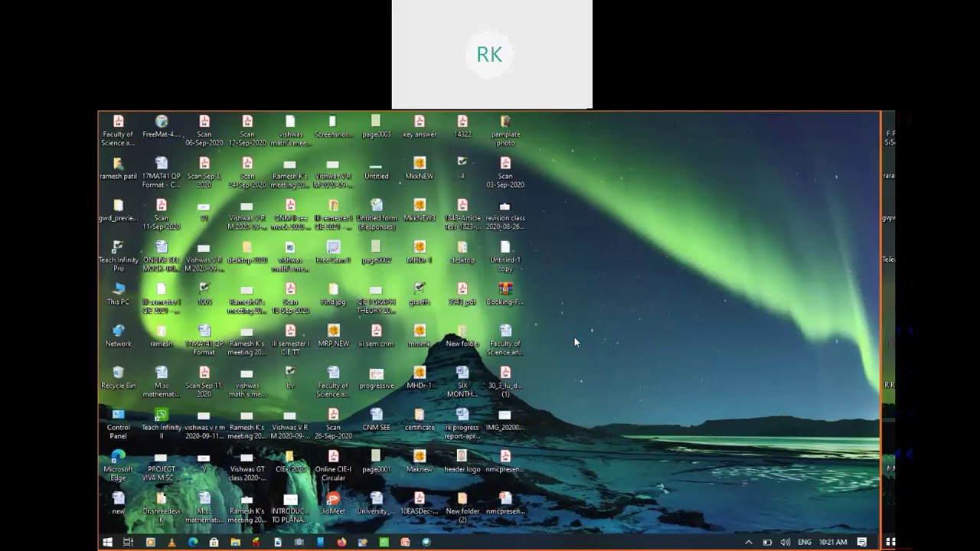This screenshot has height=551, width=980.
Task: Open Microsoft Store from the taskbar
Action: click(x=214, y=542)
